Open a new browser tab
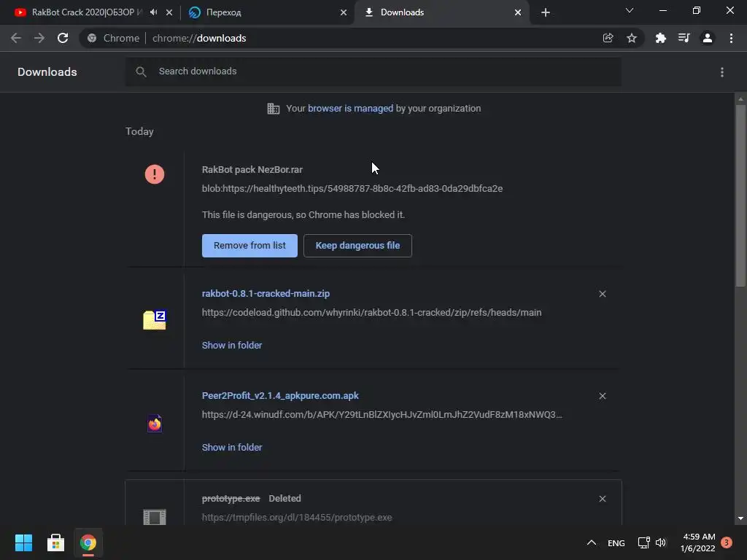747x560 pixels. [x=546, y=12]
